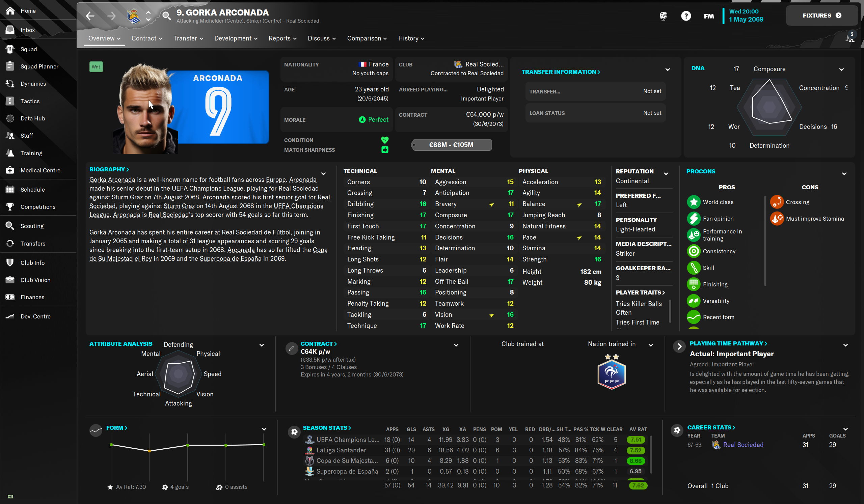This screenshot has height=504, width=864.
Task: Click the Real Sociedad club badge in header
Action: (133, 16)
